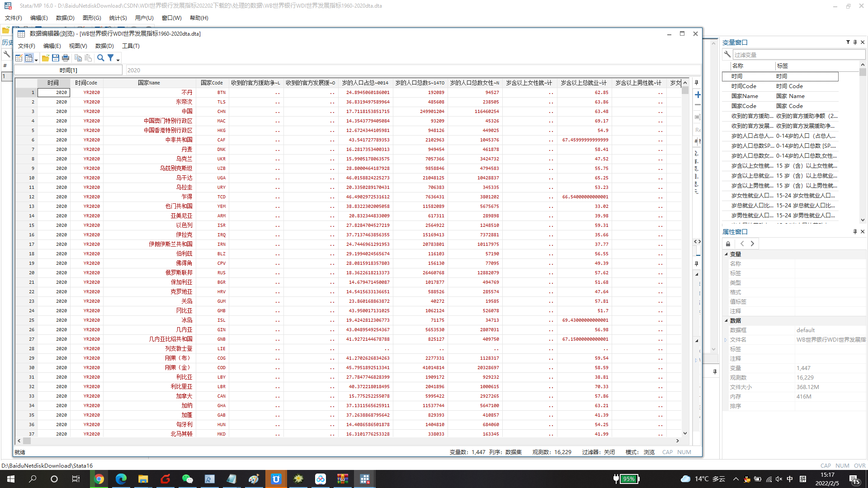The width and height of the screenshot is (868, 488).
Task: Click the save floppy disk icon
Action: (56, 58)
